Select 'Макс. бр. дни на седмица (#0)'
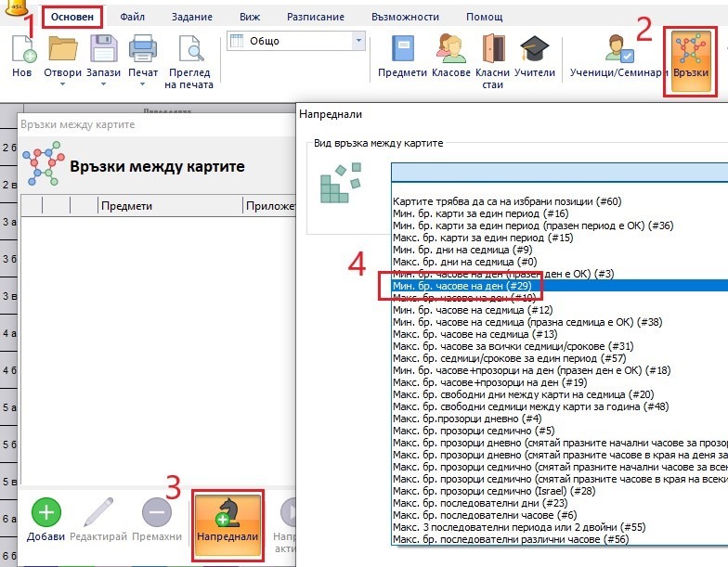This screenshot has height=567, width=728. point(464,262)
